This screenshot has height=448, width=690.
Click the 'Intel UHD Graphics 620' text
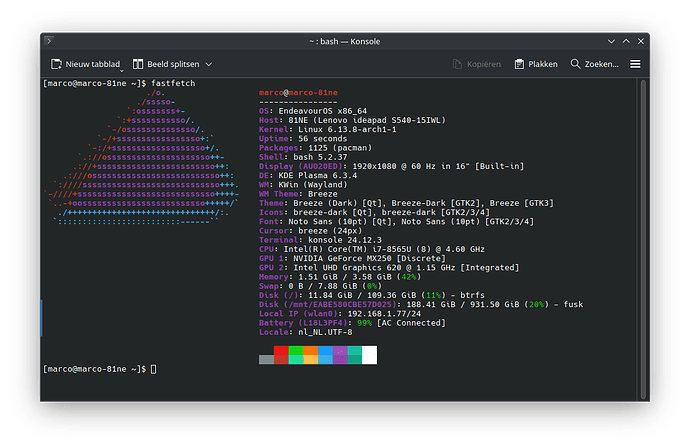point(347,268)
